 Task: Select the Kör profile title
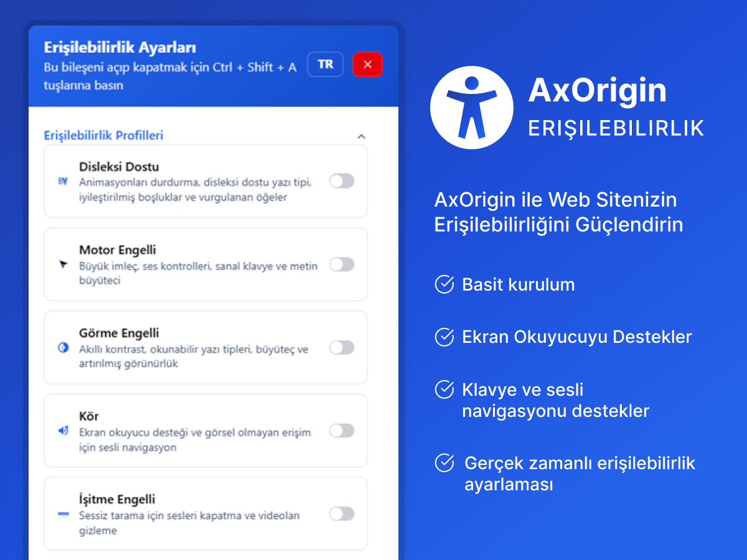89,416
